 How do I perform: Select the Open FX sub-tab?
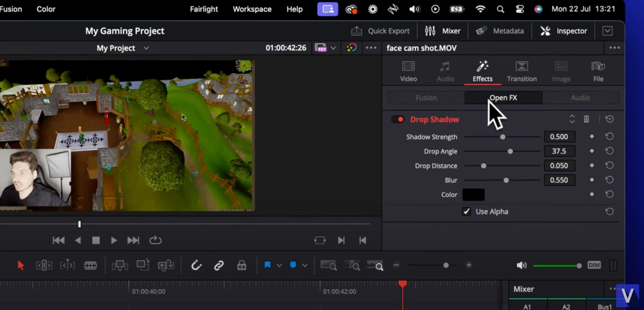pyautogui.click(x=503, y=98)
